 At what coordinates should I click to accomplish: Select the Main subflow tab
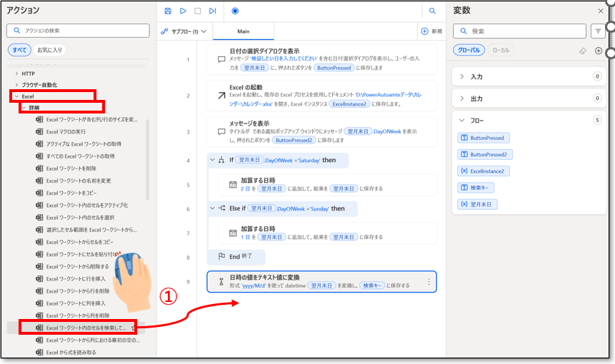[x=243, y=31]
